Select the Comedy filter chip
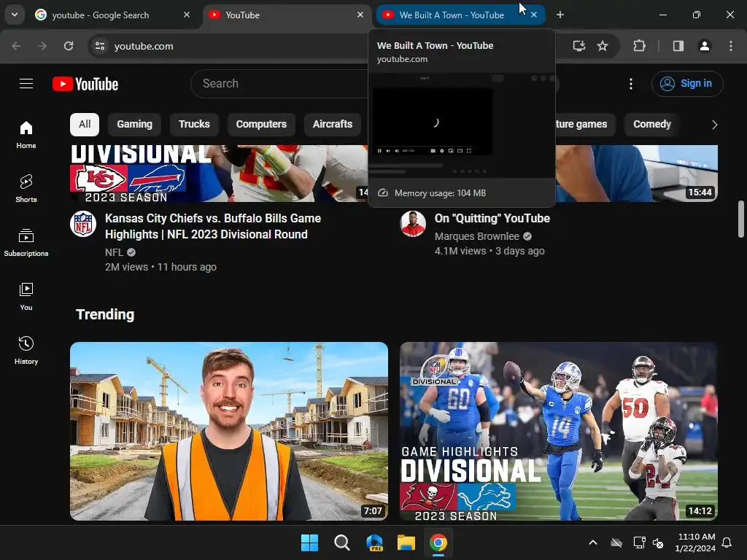The height and width of the screenshot is (560, 747). (651, 124)
